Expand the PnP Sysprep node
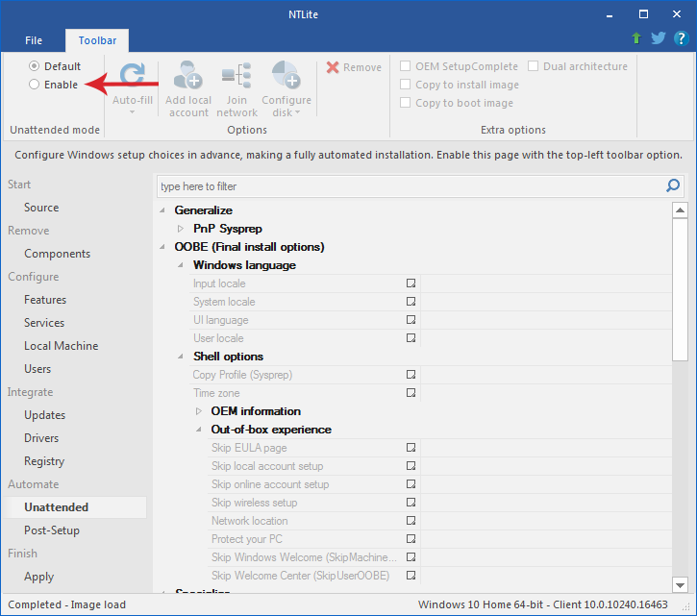 tap(181, 229)
